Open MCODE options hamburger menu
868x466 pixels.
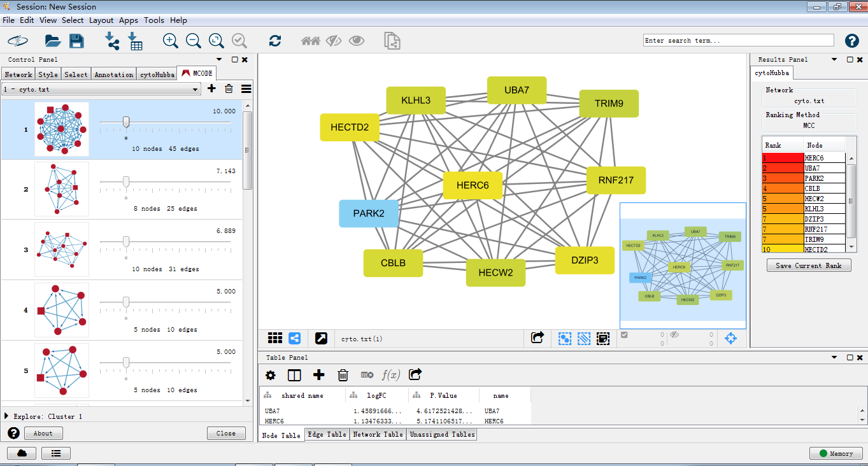(x=246, y=89)
